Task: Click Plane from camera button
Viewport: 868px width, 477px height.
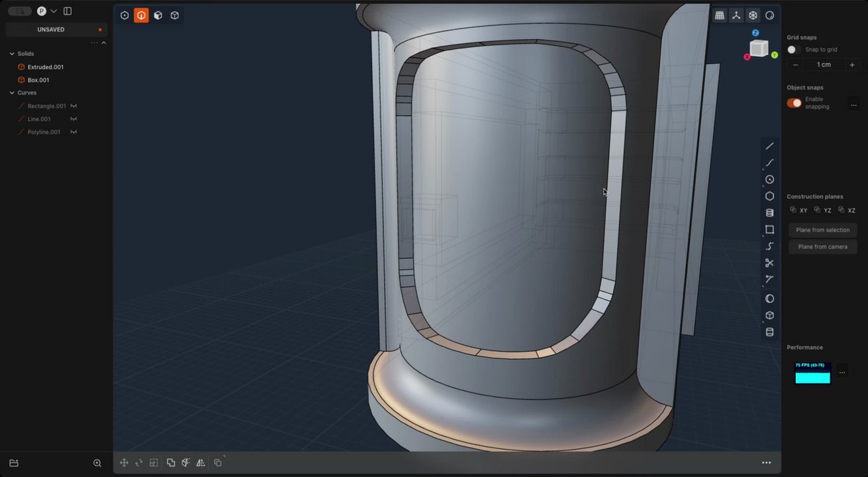Action: pyautogui.click(x=822, y=246)
